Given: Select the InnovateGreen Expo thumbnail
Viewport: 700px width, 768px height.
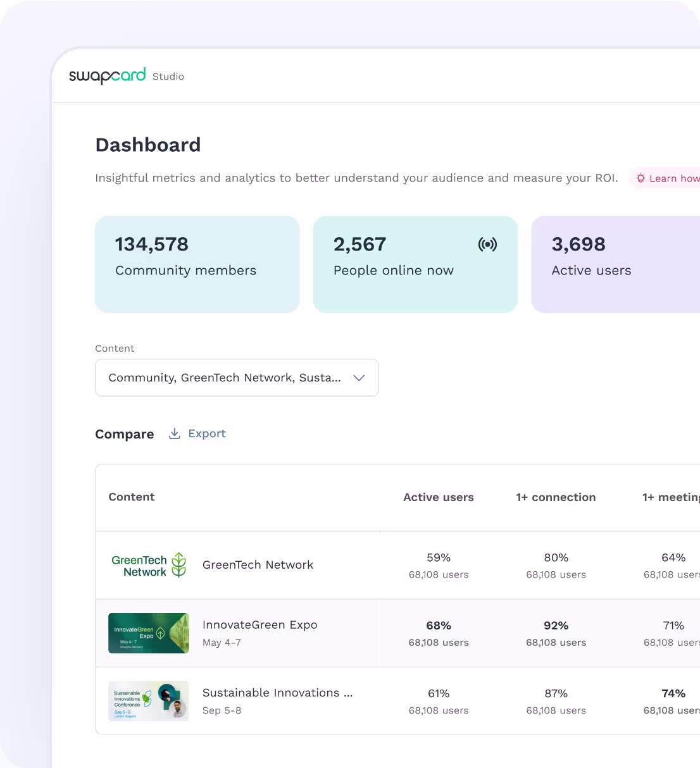Looking at the screenshot, I should (148, 633).
